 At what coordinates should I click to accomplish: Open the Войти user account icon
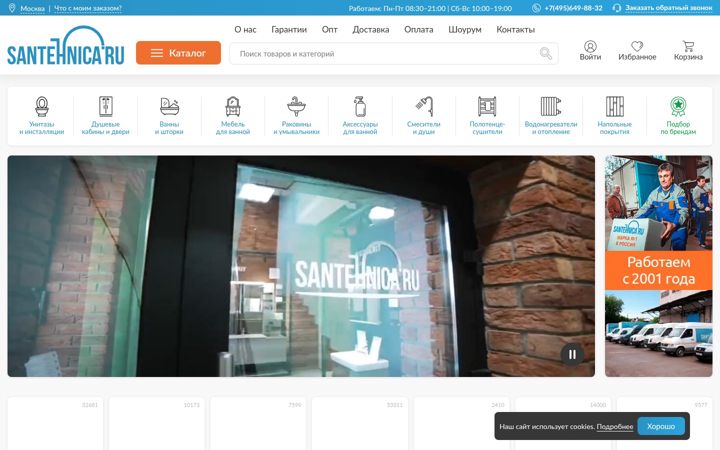tap(590, 51)
